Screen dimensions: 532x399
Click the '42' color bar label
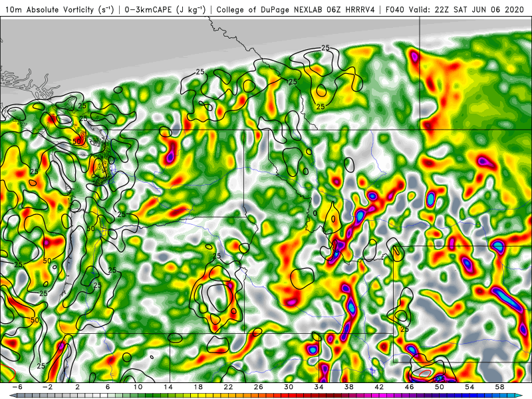point(379,387)
